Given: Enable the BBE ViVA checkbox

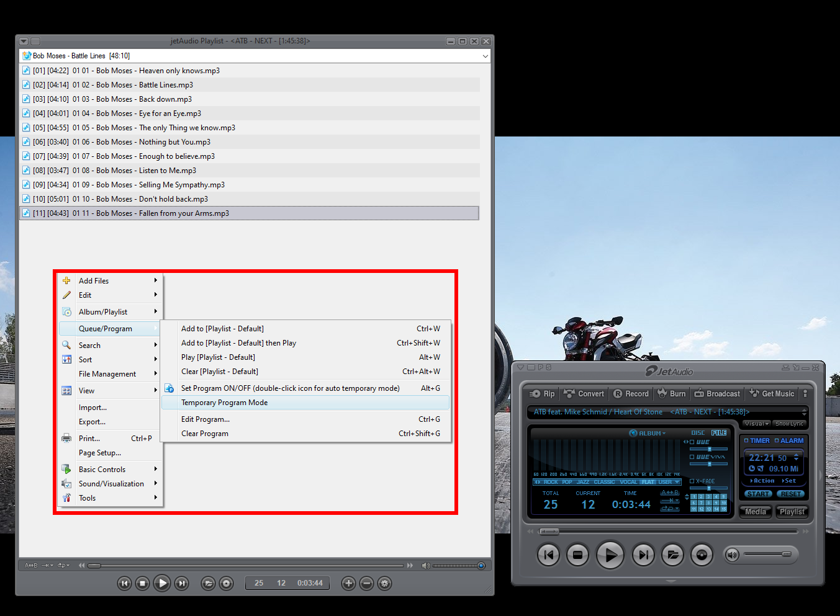Looking at the screenshot, I should [x=692, y=457].
